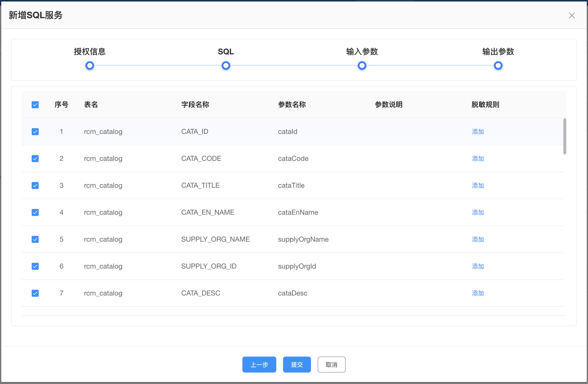Add masking rule for cataId row

point(478,132)
